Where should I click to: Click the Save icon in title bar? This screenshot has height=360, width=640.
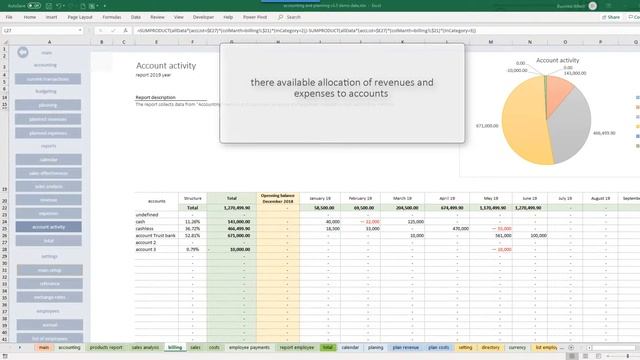tap(49, 6)
